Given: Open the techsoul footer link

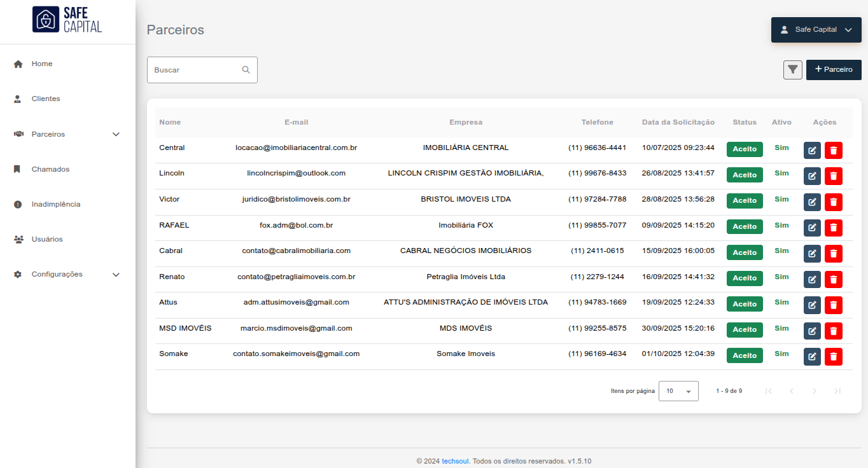Looking at the screenshot, I should 455,461.
